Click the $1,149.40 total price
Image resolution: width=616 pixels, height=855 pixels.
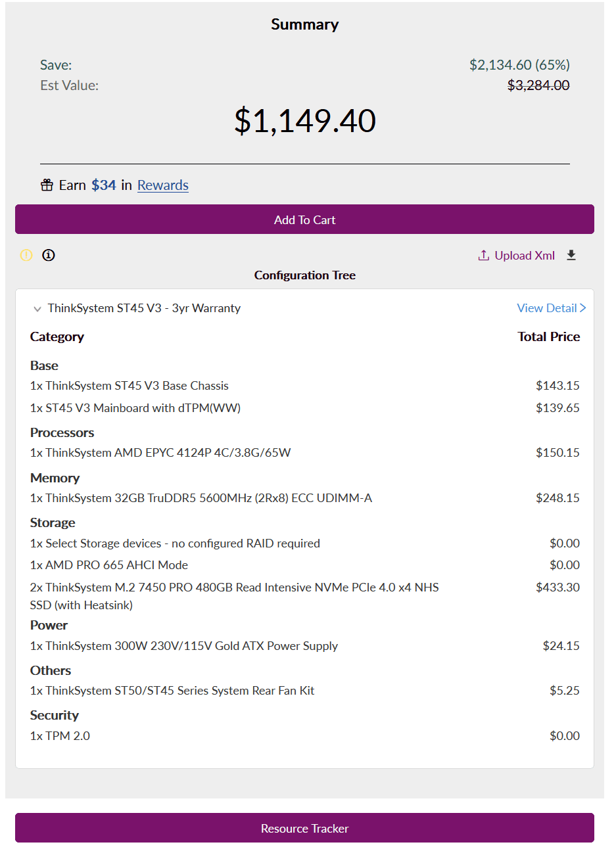click(x=305, y=121)
